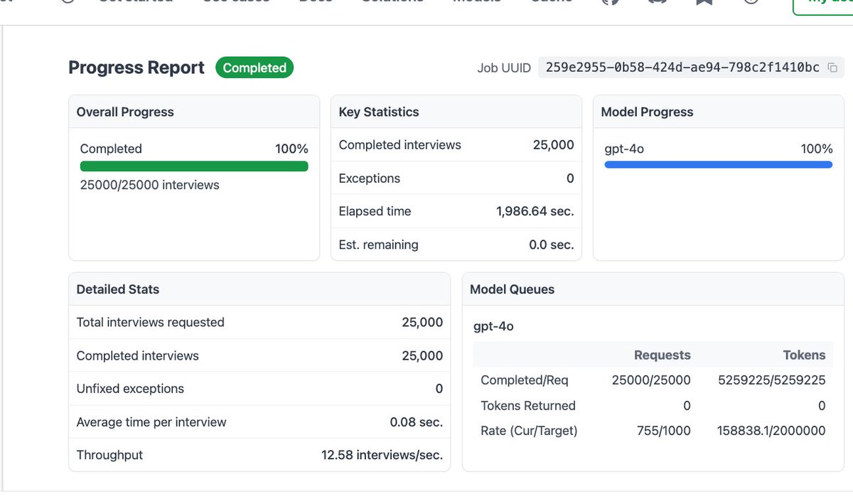Click the Key Statistics panel header
This screenshot has width=853, height=504.
456,112
